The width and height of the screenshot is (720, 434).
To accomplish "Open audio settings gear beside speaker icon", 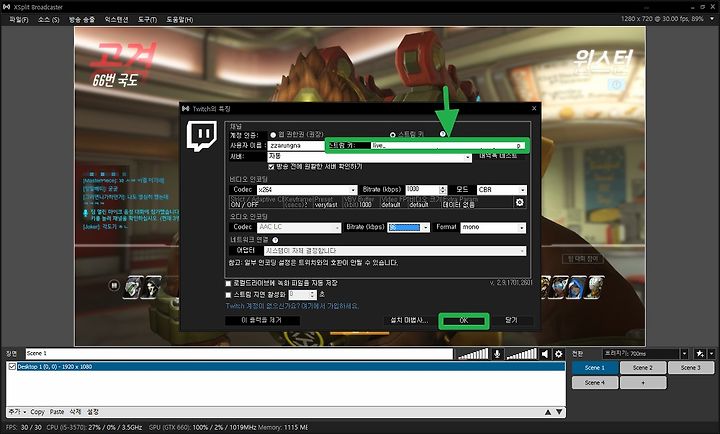I will [x=558, y=354].
